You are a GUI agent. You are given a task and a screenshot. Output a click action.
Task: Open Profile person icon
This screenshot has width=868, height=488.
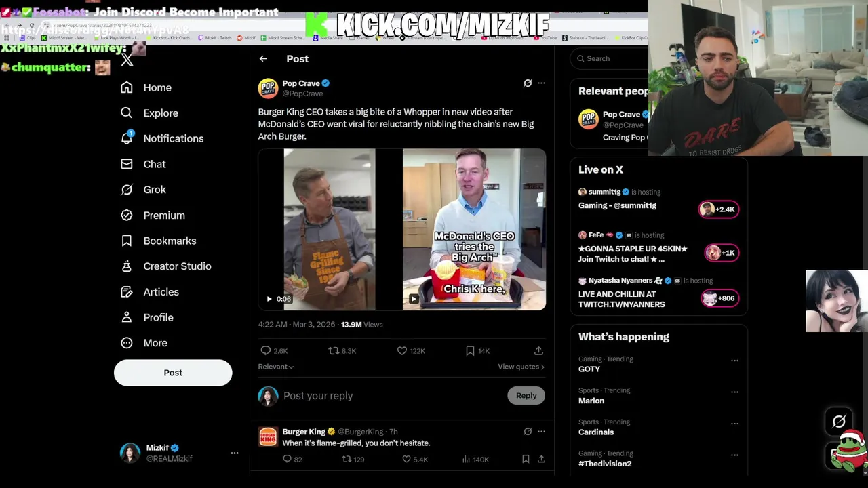tap(127, 317)
